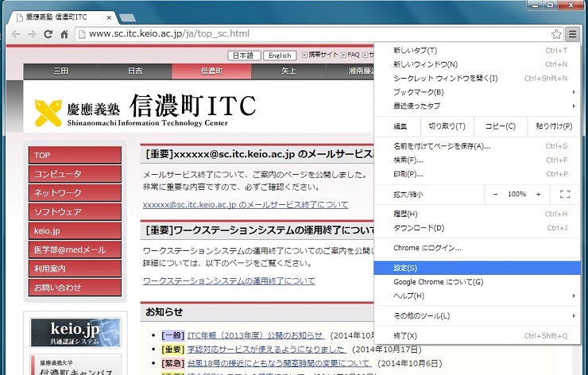Open 履歴(H) from the menu

tap(478, 215)
